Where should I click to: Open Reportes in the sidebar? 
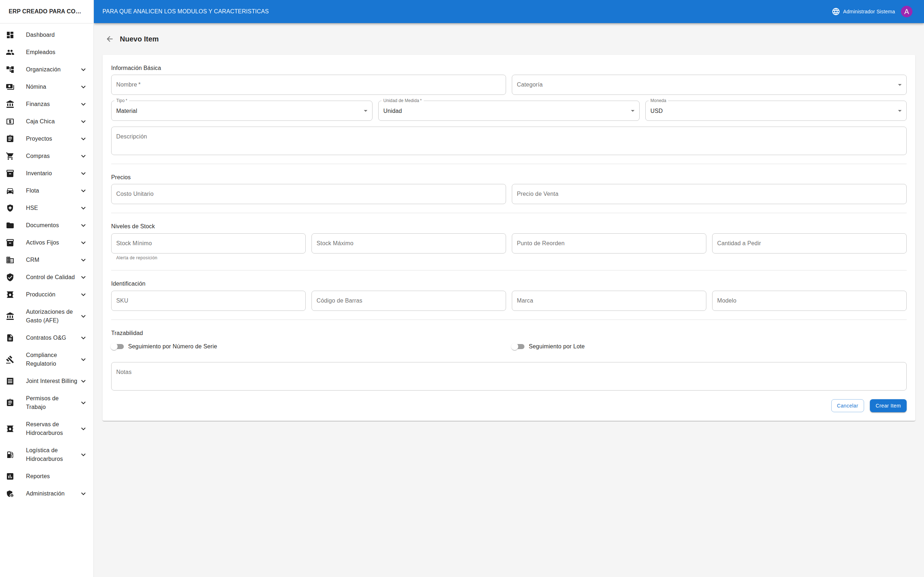(38, 476)
